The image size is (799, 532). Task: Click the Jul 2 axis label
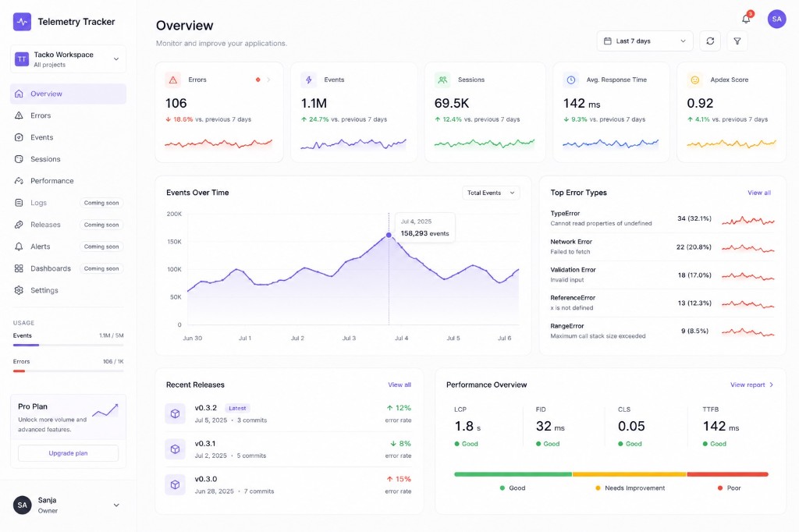tap(297, 338)
